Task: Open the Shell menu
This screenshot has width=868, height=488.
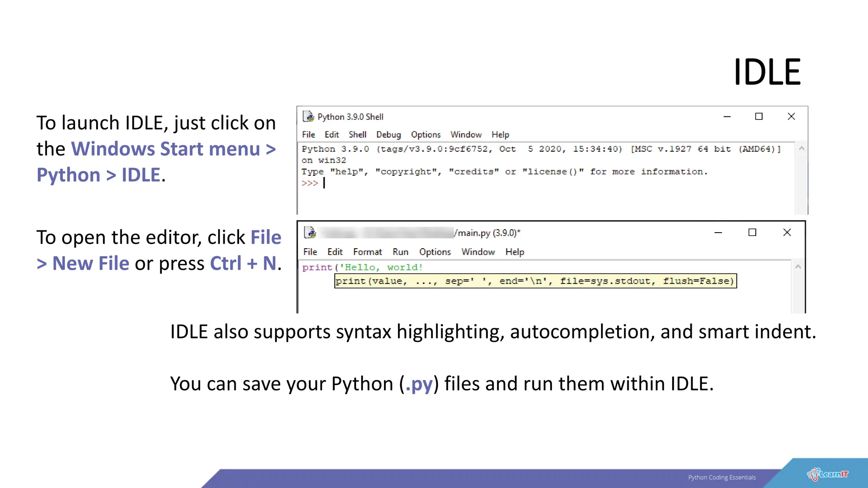Action: 358,135
